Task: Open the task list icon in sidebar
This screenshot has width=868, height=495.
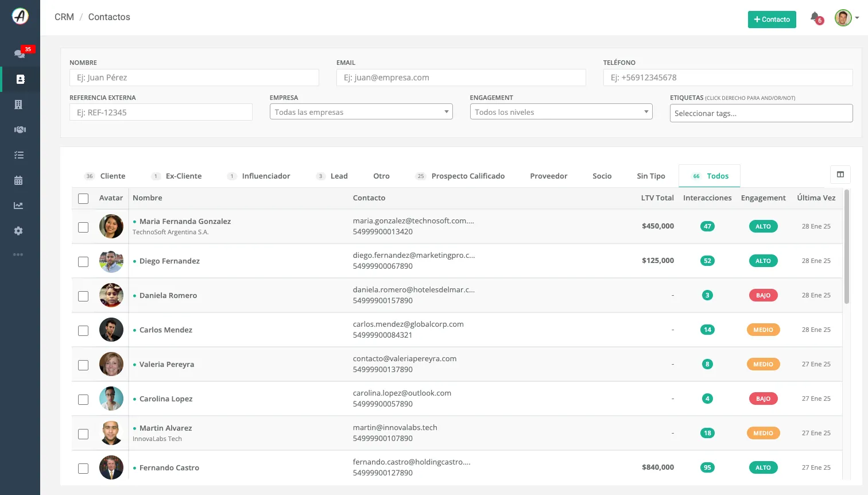Action: click(19, 155)
